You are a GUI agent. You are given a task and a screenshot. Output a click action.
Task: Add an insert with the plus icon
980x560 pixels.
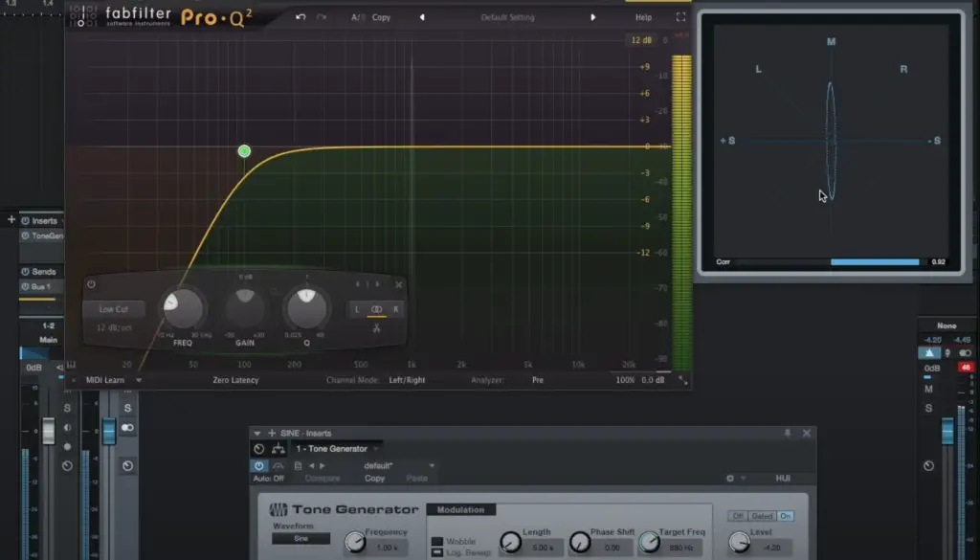(x=11, y=219)
